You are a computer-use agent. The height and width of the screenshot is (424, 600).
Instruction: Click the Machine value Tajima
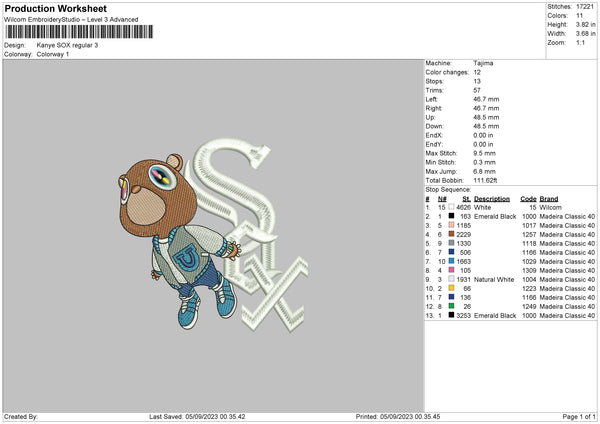483,63
